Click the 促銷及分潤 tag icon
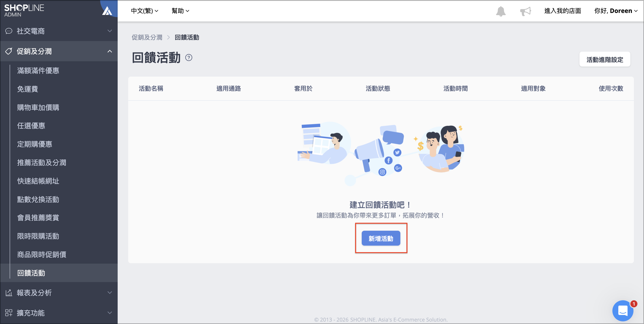Screen dimensions: 644x324 click(9, 51)
